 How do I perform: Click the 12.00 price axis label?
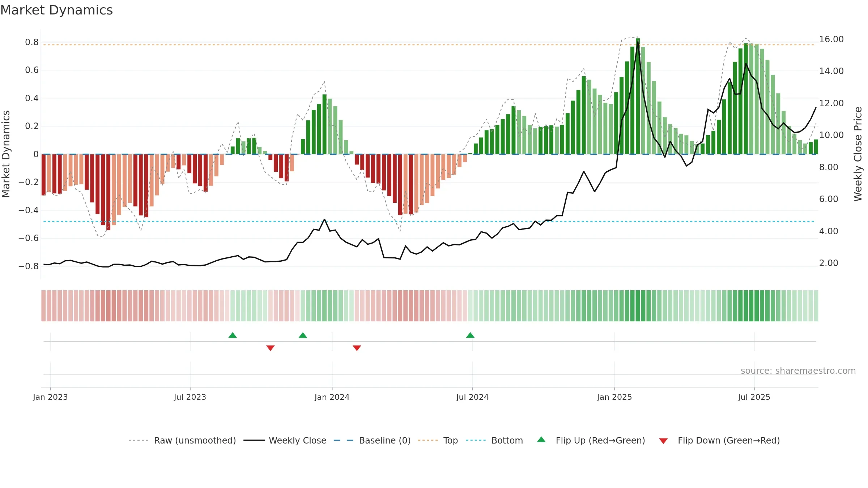pos(831,103)
